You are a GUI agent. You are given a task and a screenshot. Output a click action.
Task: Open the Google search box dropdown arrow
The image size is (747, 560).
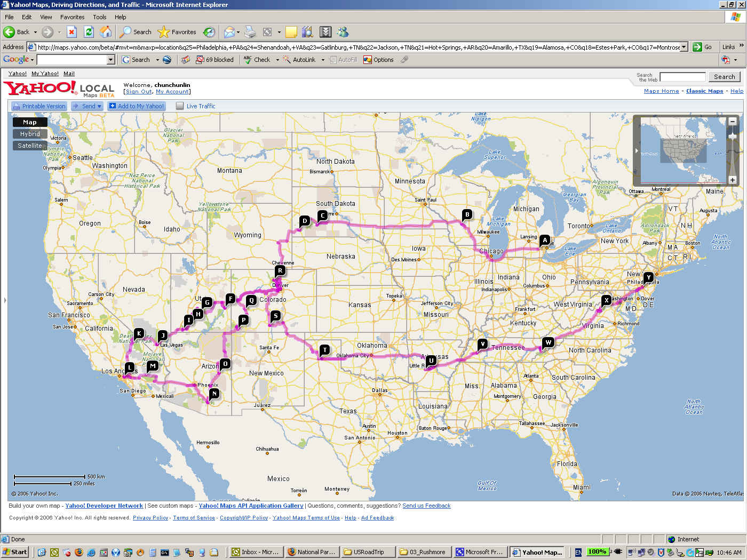(111, 60)
